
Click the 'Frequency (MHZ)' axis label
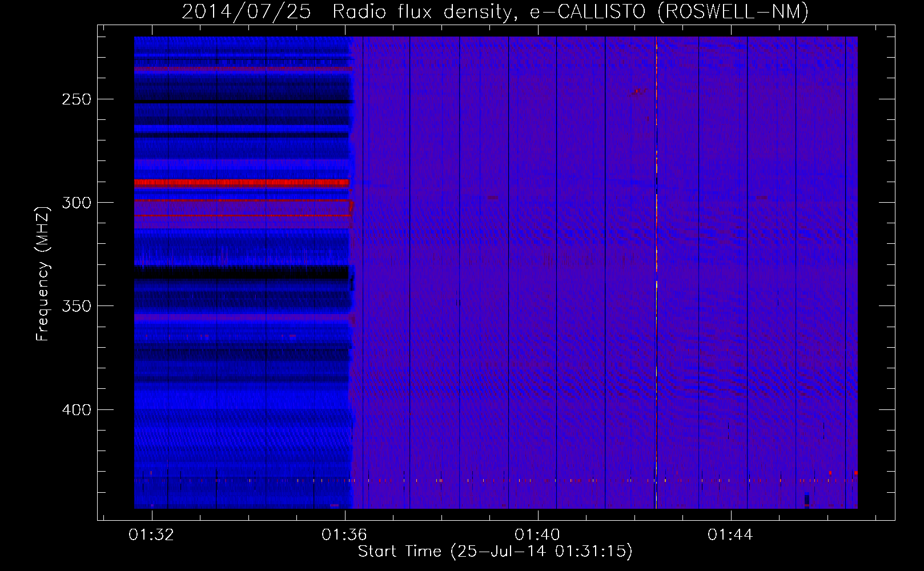pos(43,274)
